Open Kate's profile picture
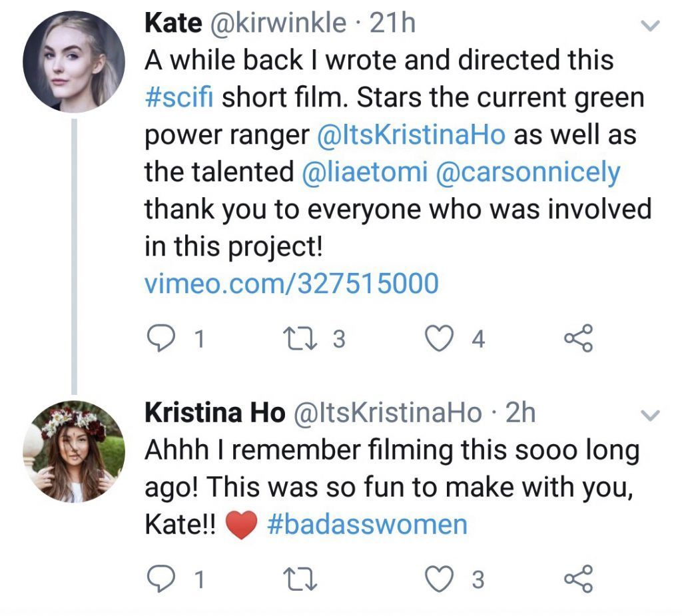This screenshot has width=682, height=616. coord(74,61)
